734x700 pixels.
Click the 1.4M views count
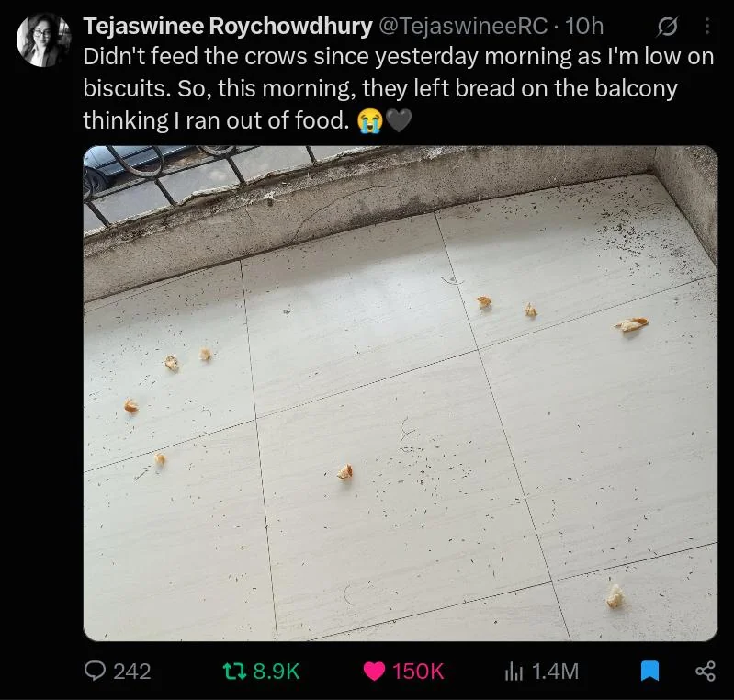[555, 672]
